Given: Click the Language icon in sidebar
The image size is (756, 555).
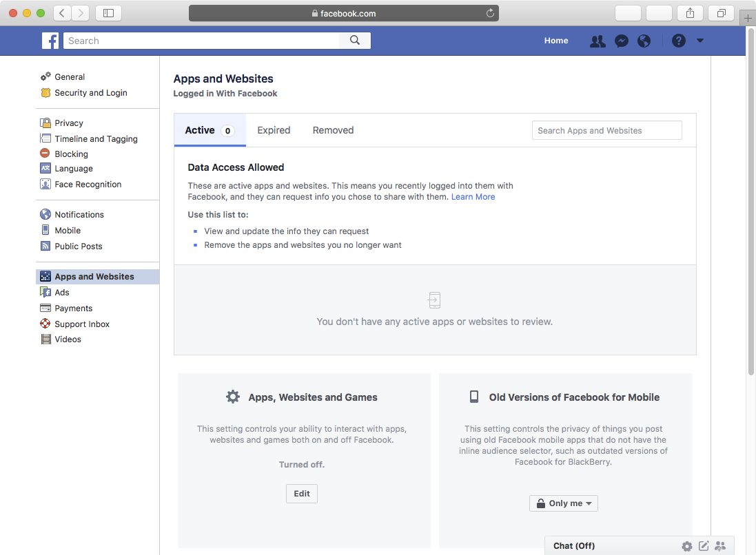Looking at the screenshot, I should [x=45, y=168].
